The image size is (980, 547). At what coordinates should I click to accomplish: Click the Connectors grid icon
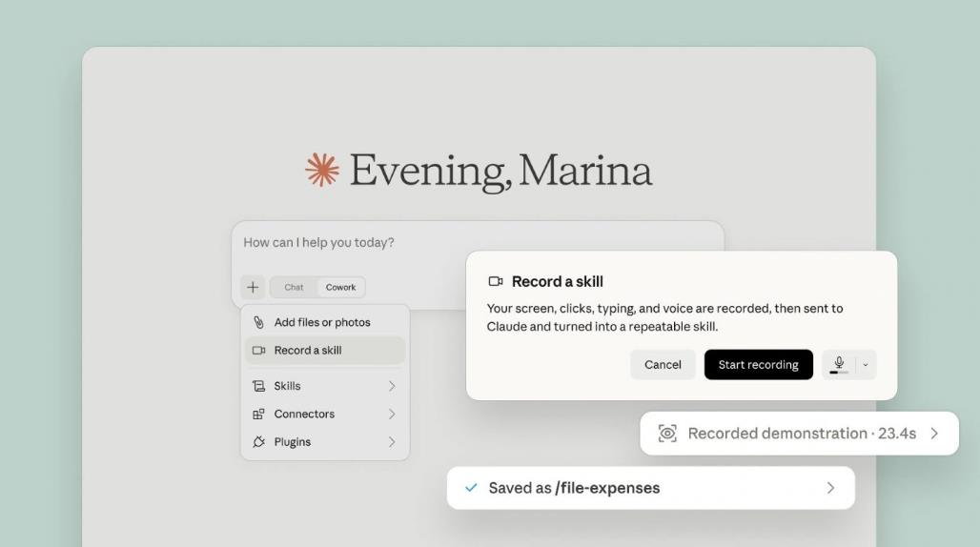pyautogui.click(x=258, y=414)
